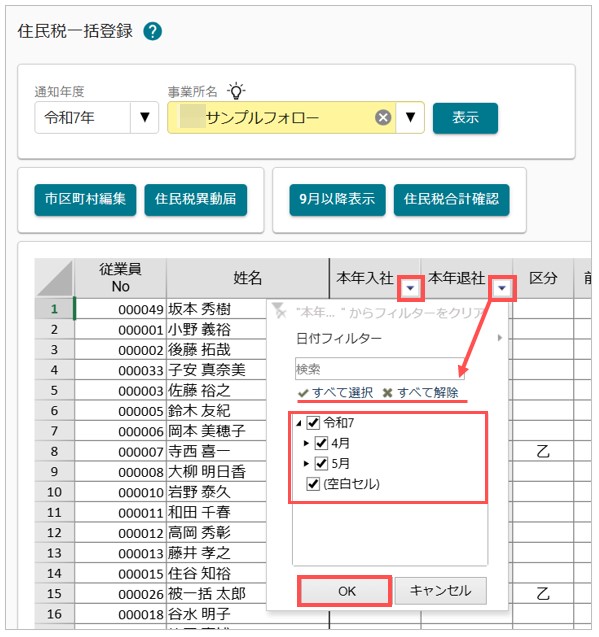599x637 pixels.
Task: Select row header 1
Action: 54,309
